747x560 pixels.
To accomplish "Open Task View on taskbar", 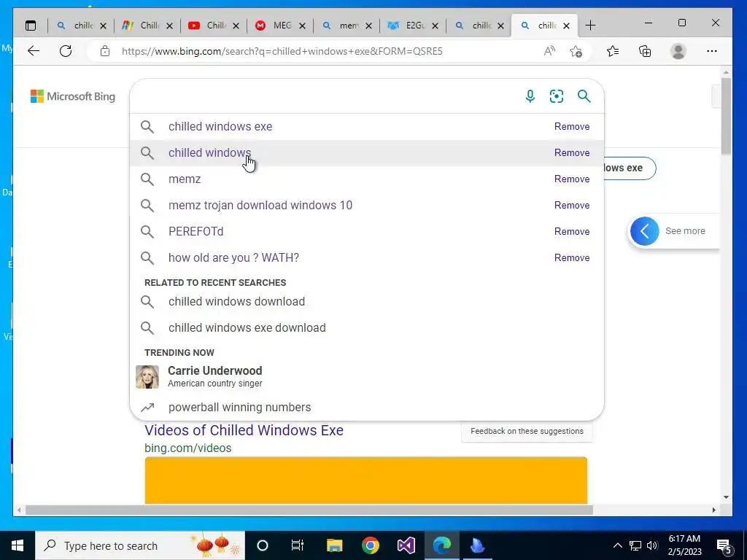I will coord(298,545).
